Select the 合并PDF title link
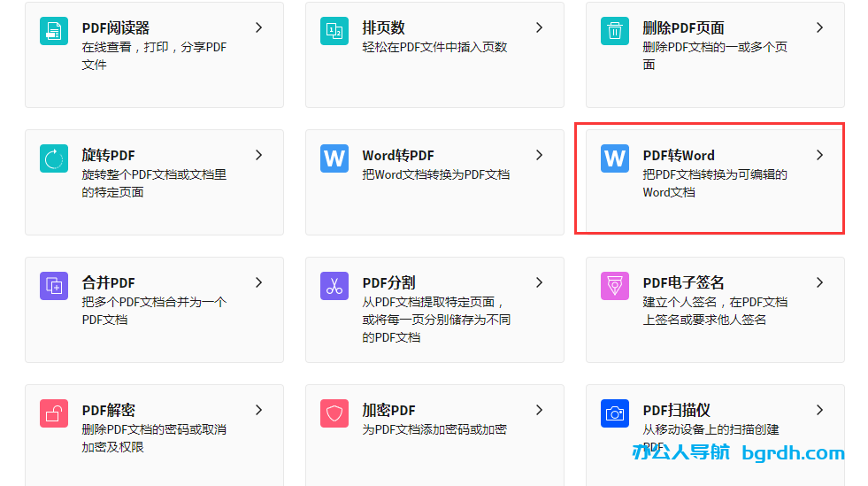 coord(109,282)
